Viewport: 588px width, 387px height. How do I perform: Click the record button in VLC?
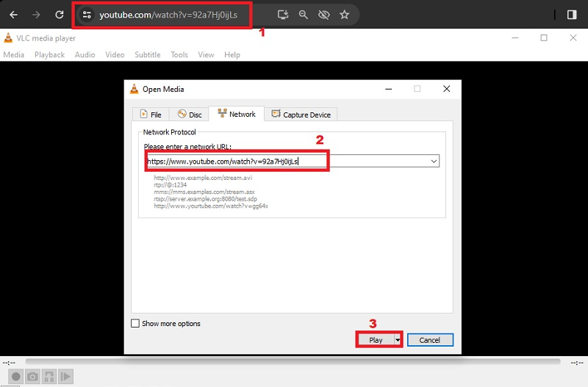point(15,377)
